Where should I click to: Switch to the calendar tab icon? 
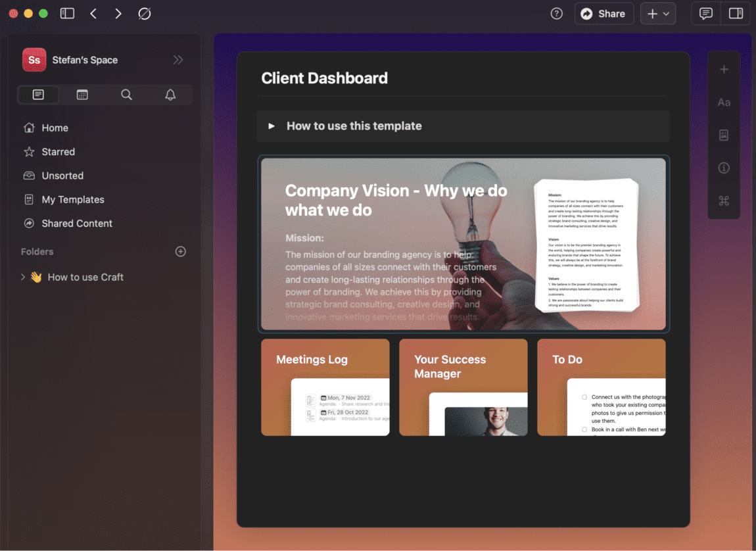(x=82, y=95)
